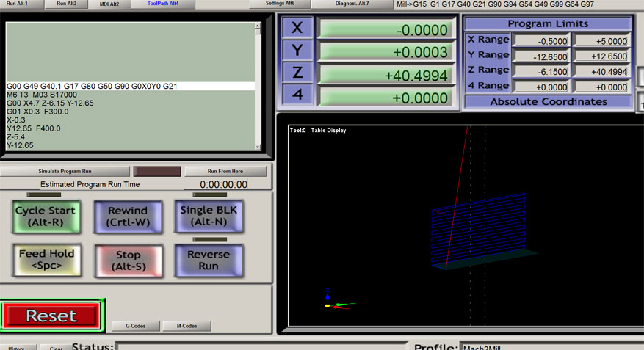Toggle the Reverse Run button

[x=209, y=260]
